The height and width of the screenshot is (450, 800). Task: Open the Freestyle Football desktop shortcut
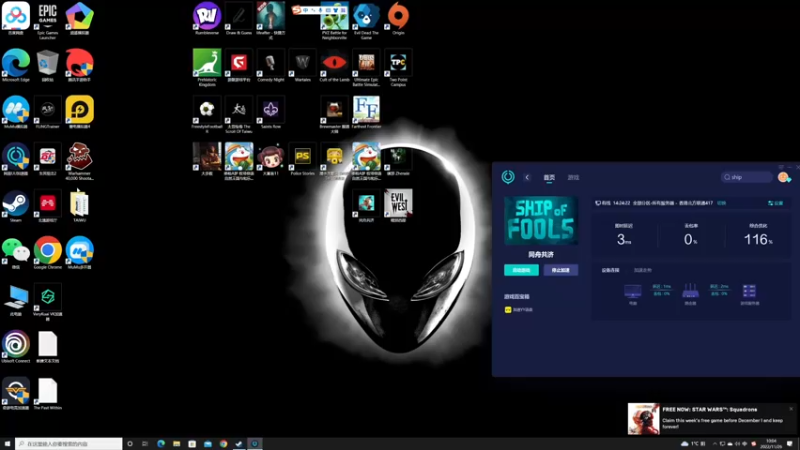[207, 115]
